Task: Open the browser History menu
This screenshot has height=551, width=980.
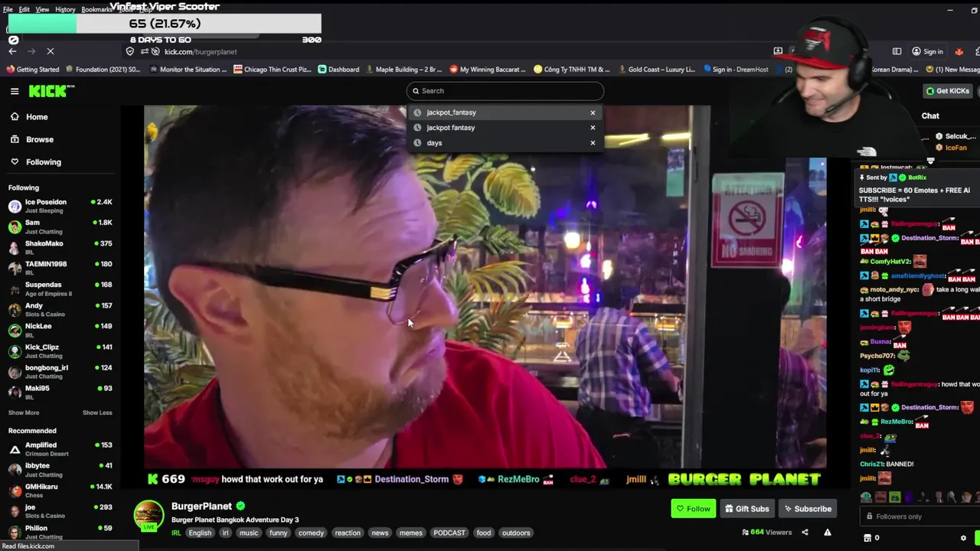Action: coord(65,10)
